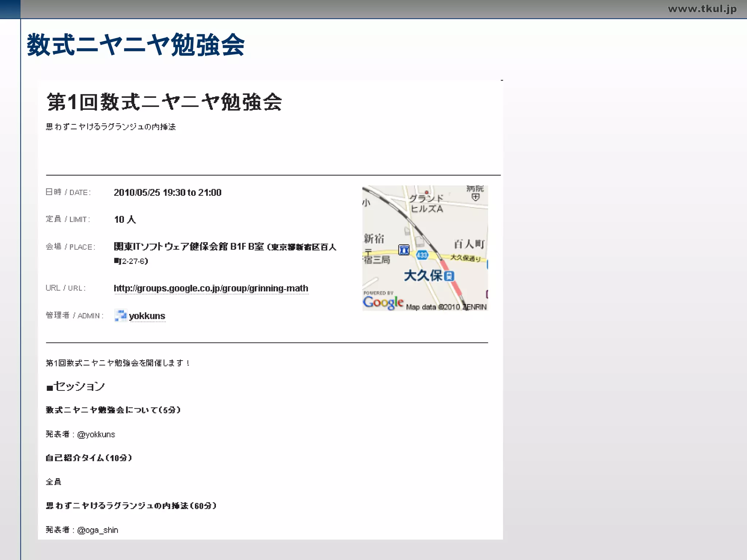The height and width of the screenshot is (560, 747).
Task: Click the 全員 text line
Action: 53,482
